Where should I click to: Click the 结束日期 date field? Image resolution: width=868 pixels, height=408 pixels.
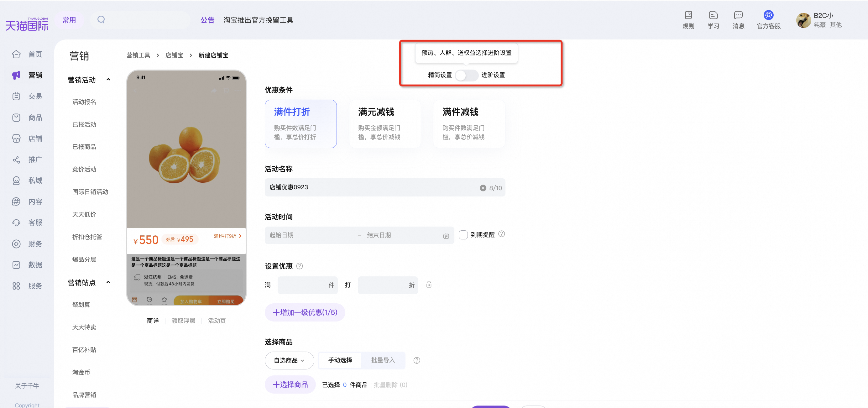[401, 235]
